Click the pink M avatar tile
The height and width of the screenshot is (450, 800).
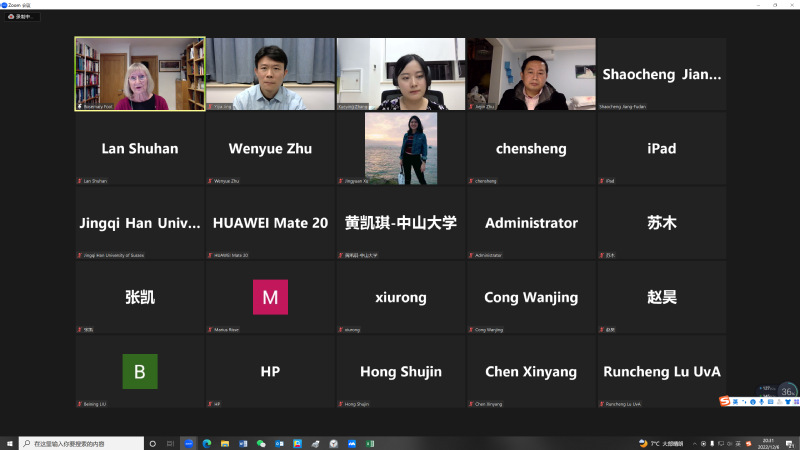(270, 297)
